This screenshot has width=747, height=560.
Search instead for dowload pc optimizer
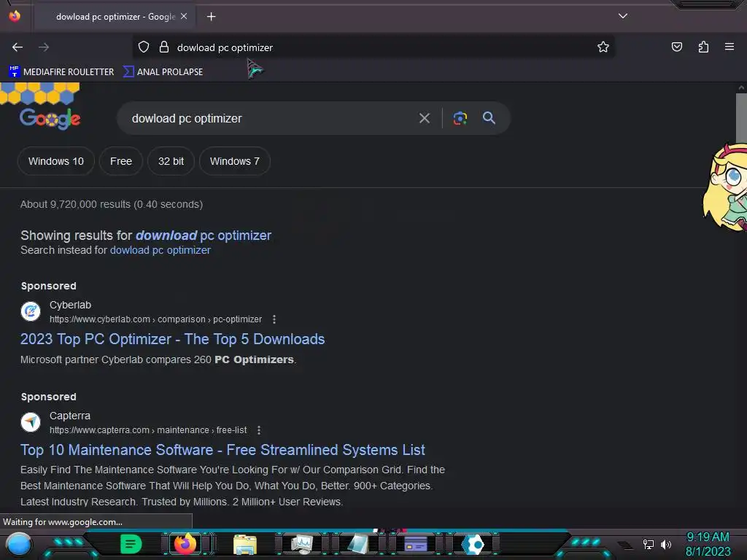[160, 250]
